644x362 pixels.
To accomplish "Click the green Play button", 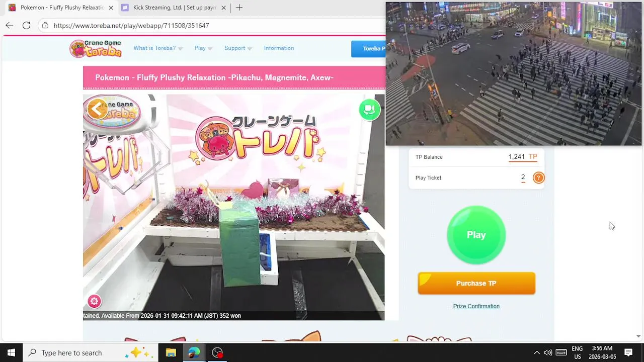I will tap(476, 235).
